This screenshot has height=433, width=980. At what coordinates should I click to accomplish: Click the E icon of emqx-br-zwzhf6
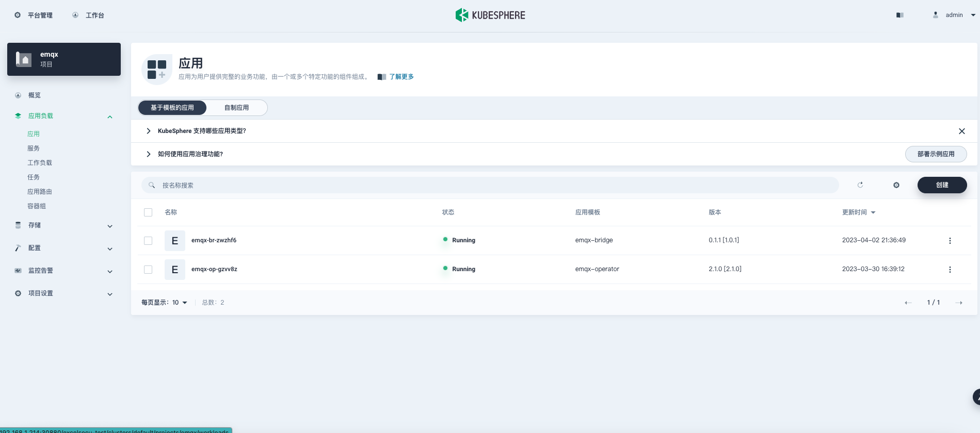175,241
